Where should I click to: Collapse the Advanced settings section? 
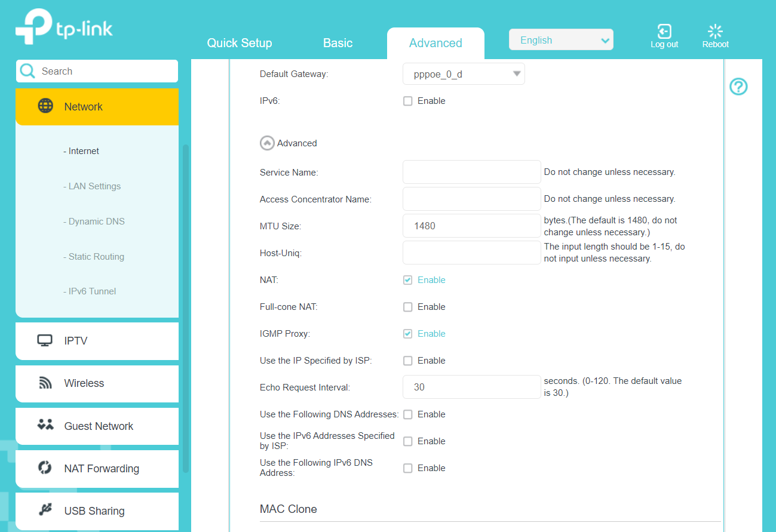(x=267, y=143)
